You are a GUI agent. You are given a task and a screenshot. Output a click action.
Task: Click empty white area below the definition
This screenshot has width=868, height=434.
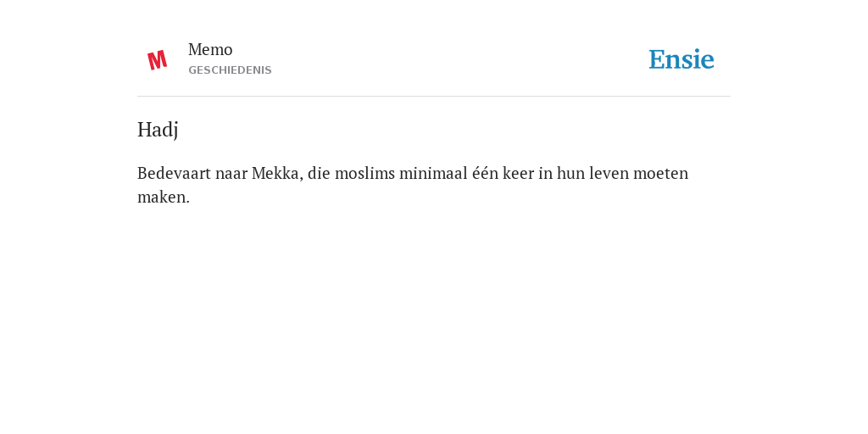pos(434,310)
